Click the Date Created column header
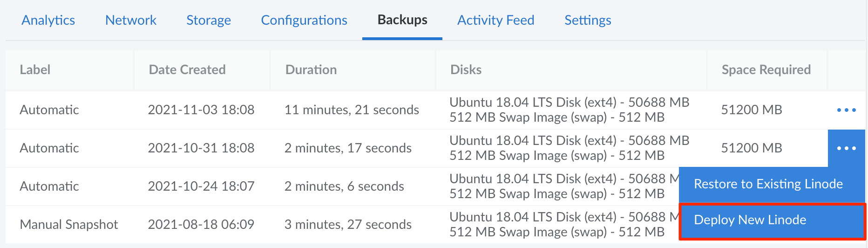 [187, 70]
